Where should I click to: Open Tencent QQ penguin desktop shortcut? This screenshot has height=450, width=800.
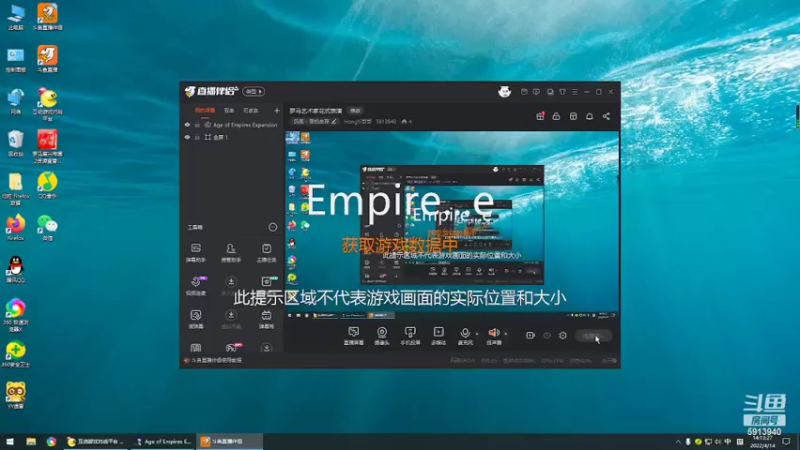pos(16,269)
